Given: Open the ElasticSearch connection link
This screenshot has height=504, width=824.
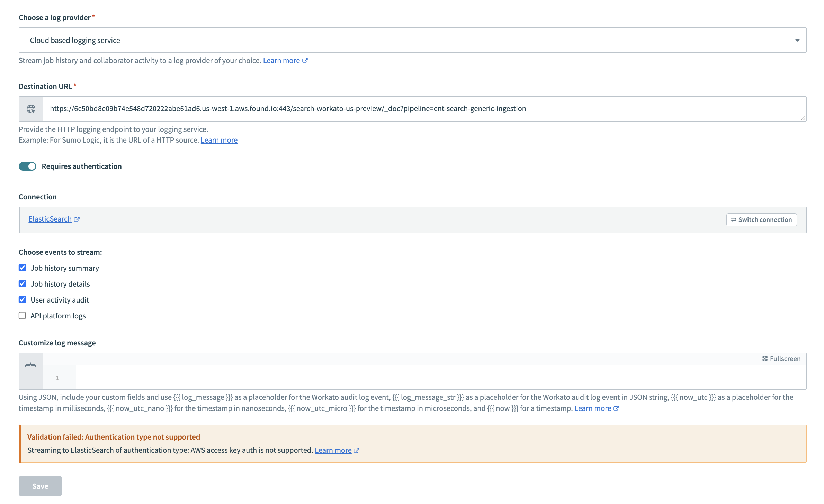Looking at the screenshot, I should (x=50, y=219).
